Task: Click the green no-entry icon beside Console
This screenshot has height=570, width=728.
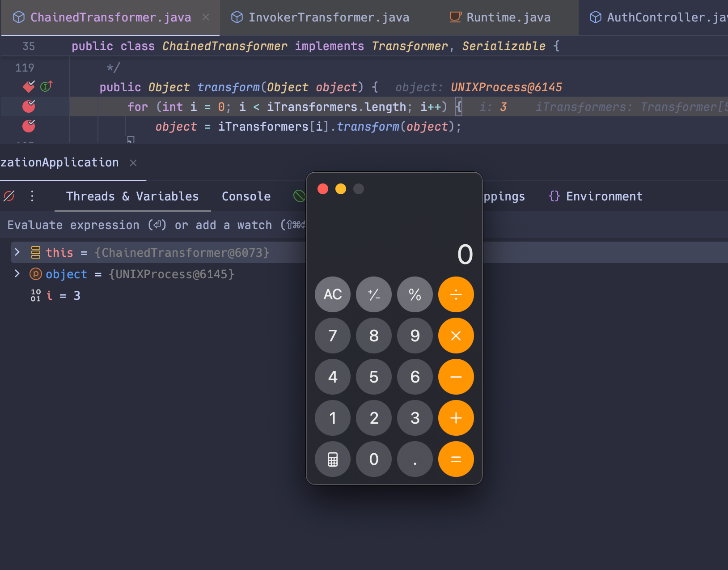Action: tap(299, 196)
